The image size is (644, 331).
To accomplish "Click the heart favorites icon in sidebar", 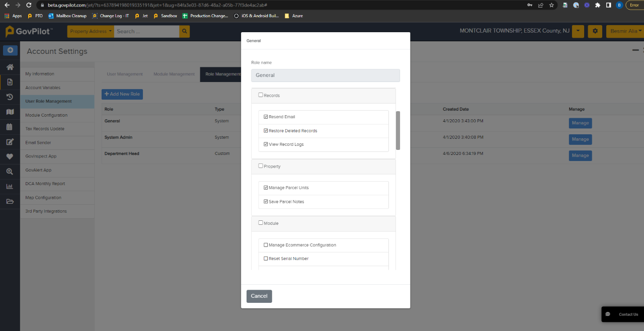I will click(10, 156).
